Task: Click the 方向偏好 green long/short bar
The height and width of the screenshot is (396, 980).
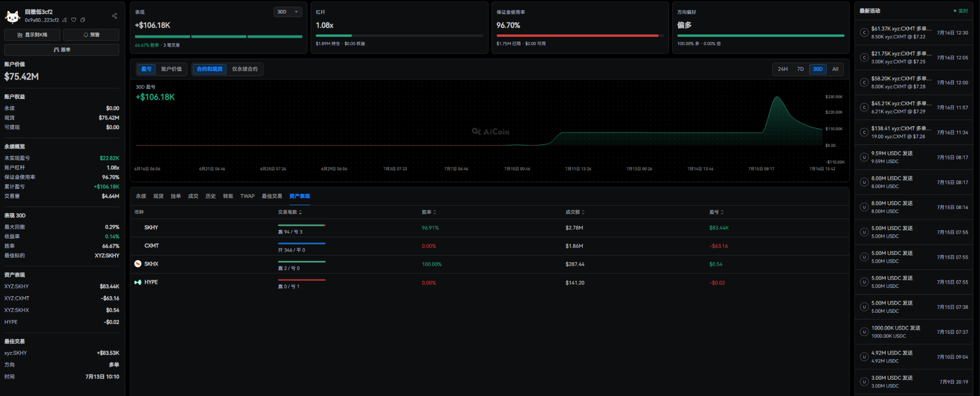Action: 761,35
